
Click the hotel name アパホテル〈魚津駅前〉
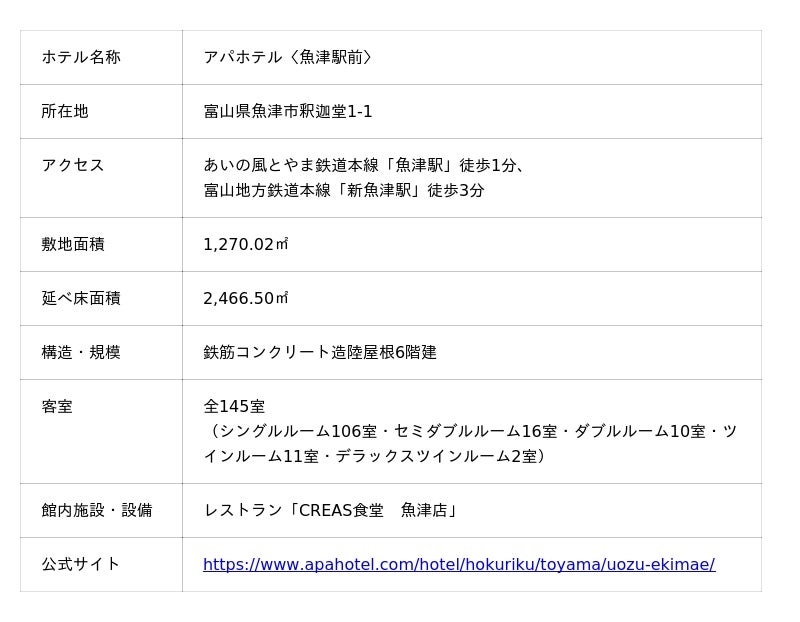tap(288, 57)
